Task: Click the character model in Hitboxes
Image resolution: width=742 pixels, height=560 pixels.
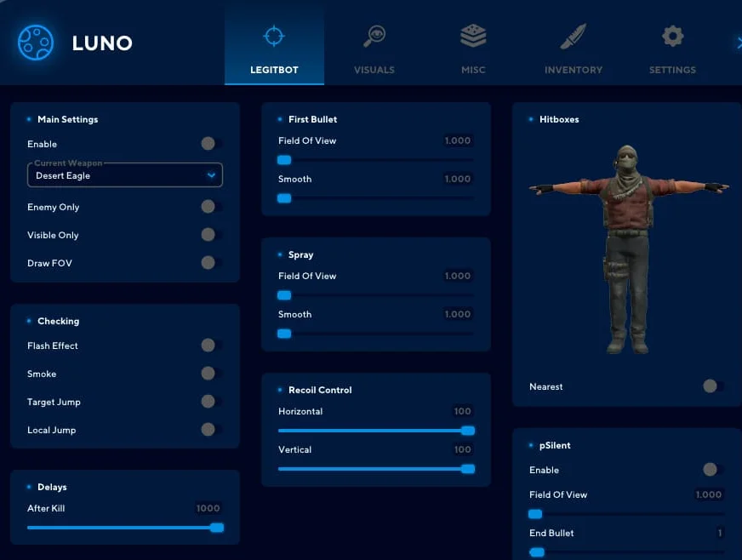Action: coord(628,247)
